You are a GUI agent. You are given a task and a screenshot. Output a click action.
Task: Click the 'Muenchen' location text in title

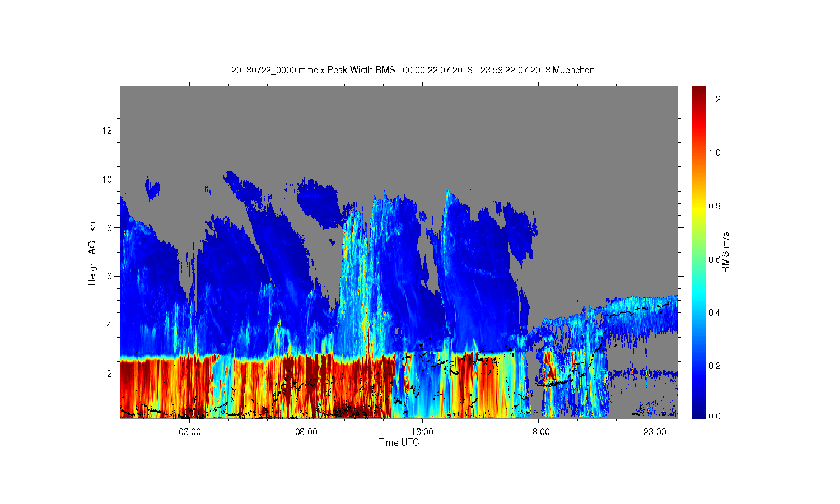coord(573,71)
